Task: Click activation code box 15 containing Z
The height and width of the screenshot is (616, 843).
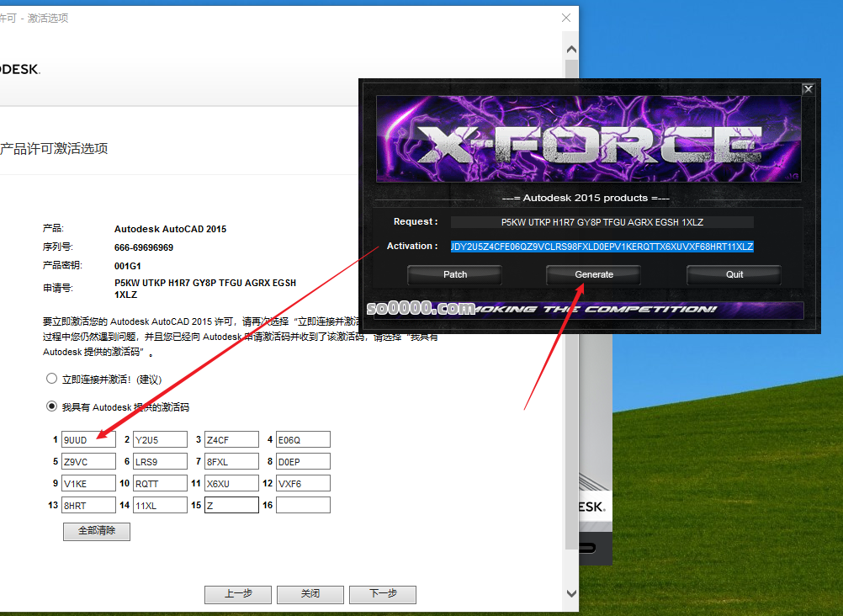Action: pyautogui.click(x=231, y=505)
